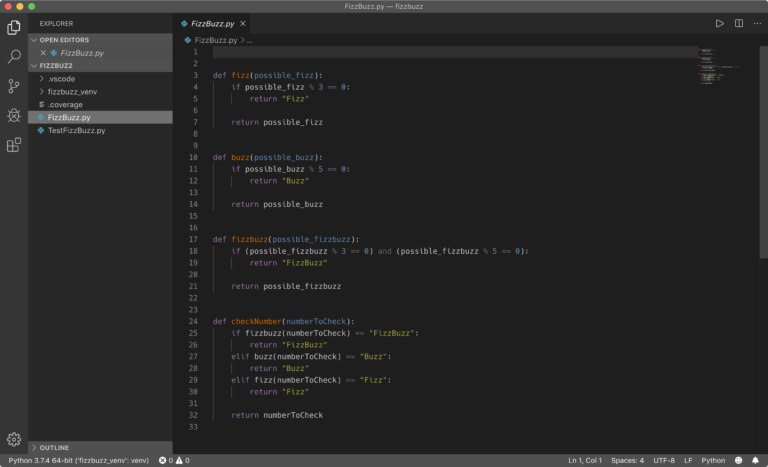Open TestFizzBuzz.py from the file tree
This screenshot has width=768, height=467.
(x=76, y=130)
